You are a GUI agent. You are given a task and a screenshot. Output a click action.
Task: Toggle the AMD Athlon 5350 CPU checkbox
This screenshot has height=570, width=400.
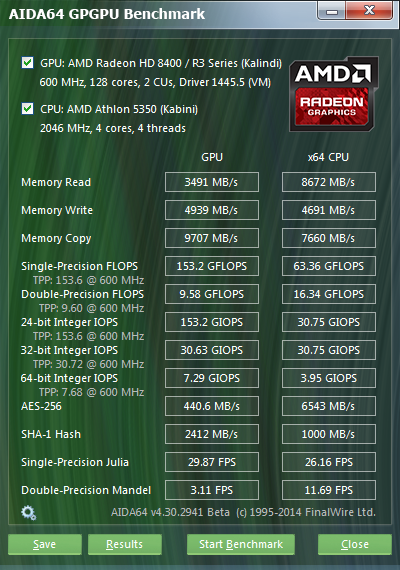click(28, 108)
